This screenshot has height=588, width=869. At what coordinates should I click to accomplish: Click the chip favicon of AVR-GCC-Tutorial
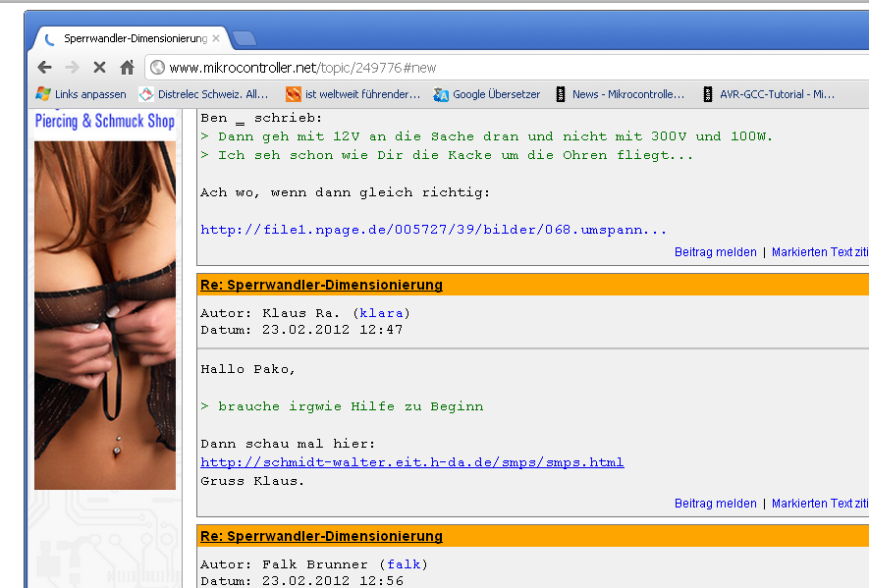[x=708, y=94]
